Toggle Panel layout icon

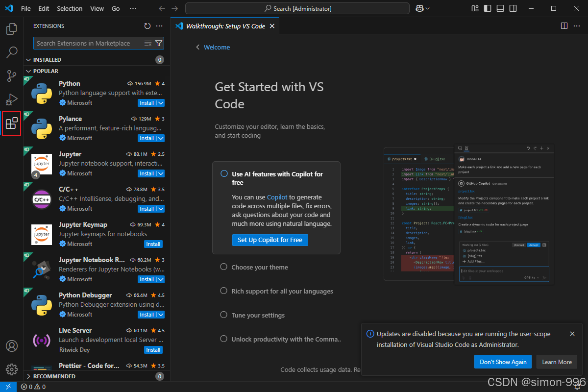[500, 8]
